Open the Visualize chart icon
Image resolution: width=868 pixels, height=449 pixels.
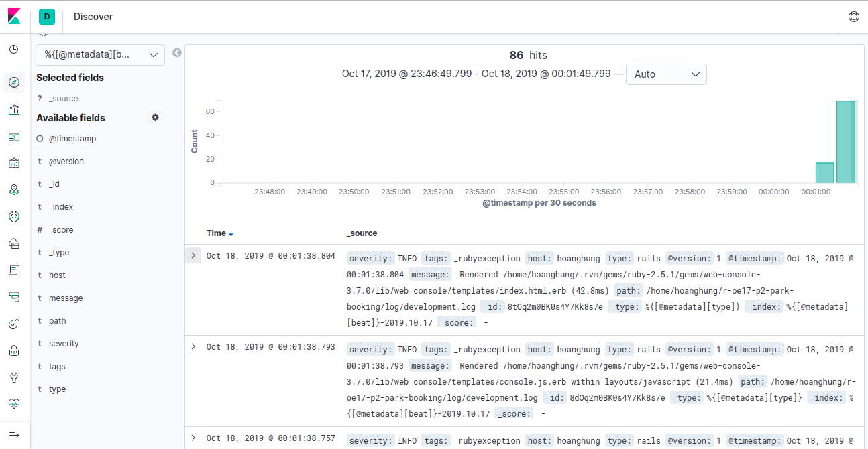pyautogui.click(x=14, y=109)
